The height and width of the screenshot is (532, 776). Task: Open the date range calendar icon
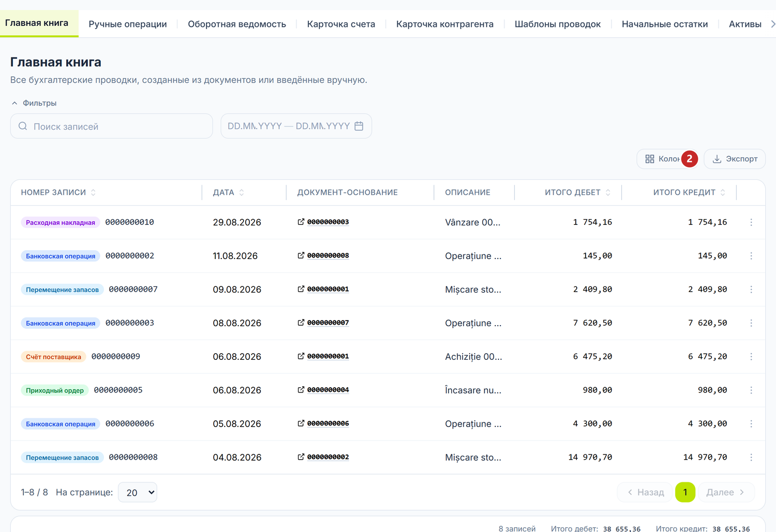click(x=359, y=126)
